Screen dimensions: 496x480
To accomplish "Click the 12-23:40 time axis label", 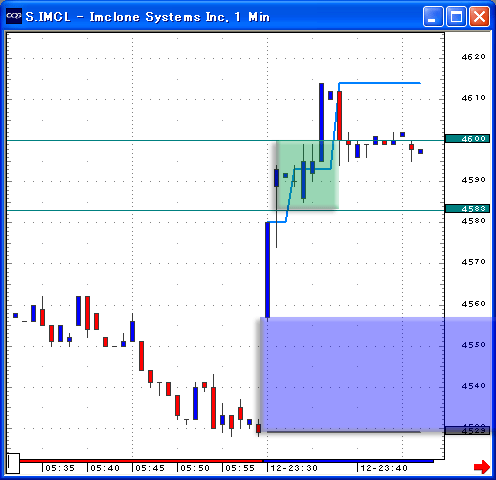I will click(x=384, y=468).
